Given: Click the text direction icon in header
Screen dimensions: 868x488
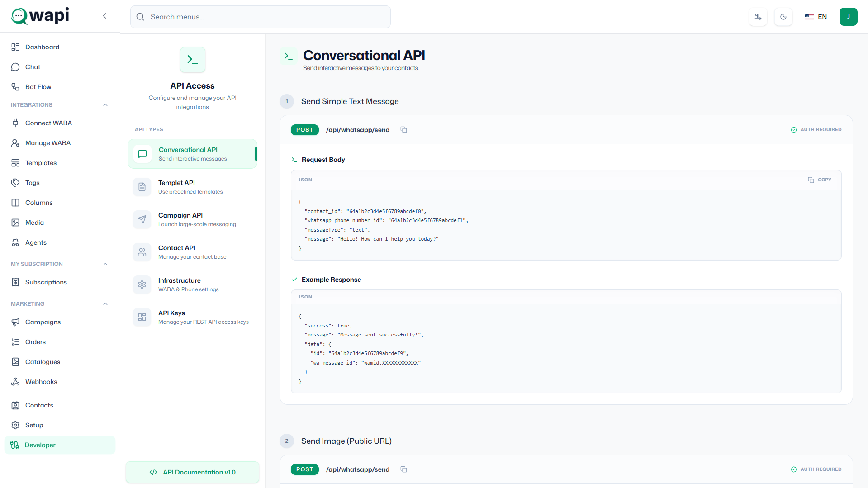Looking at the screenshot, I should [758, 17].
